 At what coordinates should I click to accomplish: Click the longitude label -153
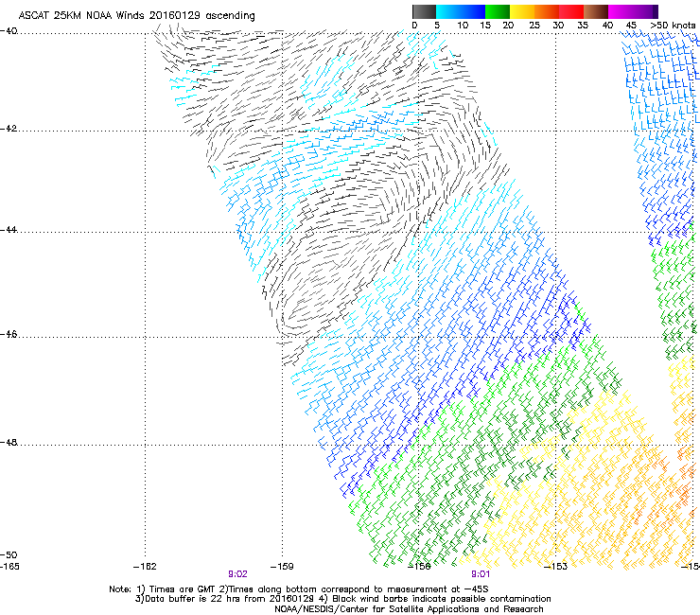[556, 567]
